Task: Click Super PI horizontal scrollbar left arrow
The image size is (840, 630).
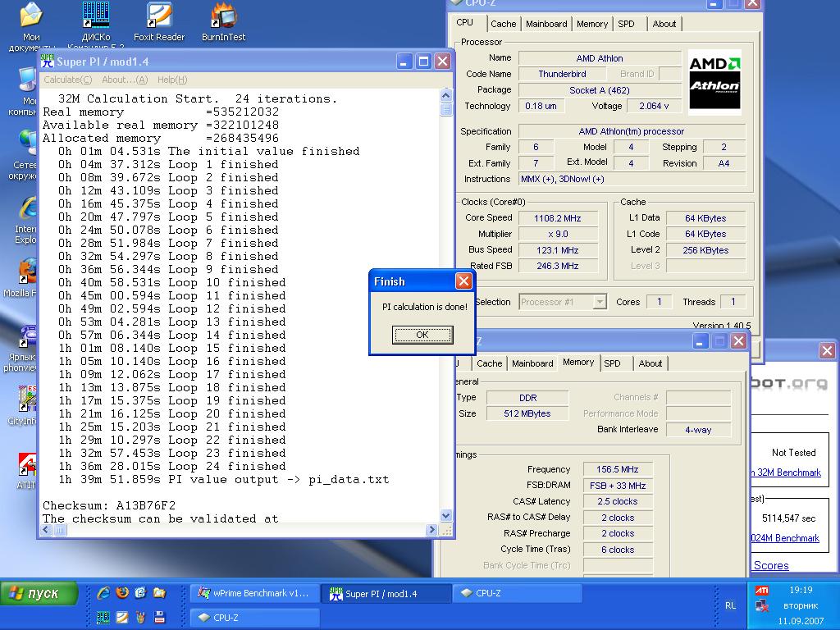Action: [46, 530]
